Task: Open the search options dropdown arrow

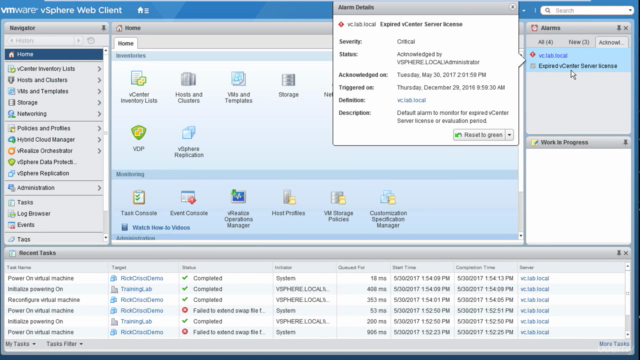Action: (x=630, y=10)
